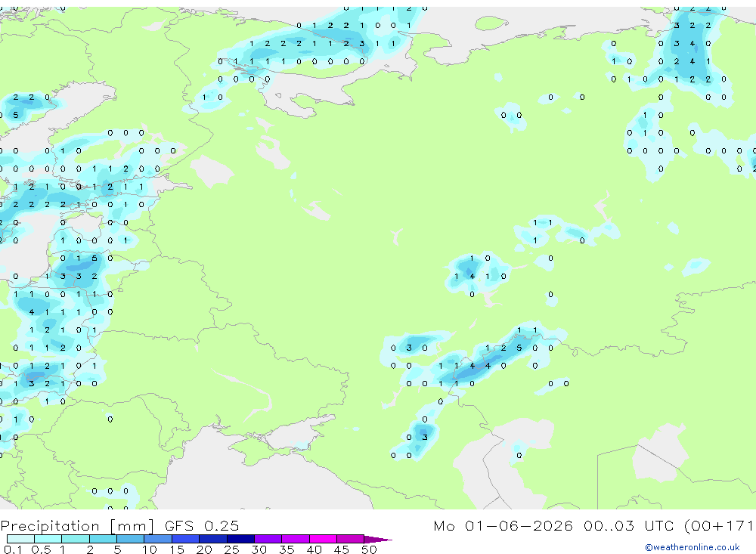Image resolution: width=756 pixels, height=554 pixels.
Task: Click the '35' legend scale label
Action: (x=287, y=549)
